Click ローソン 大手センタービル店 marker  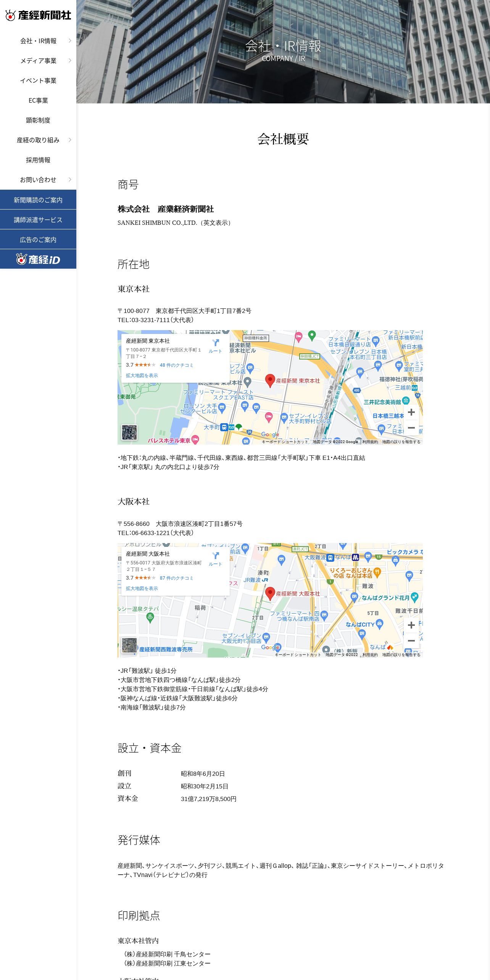[222, 408]
